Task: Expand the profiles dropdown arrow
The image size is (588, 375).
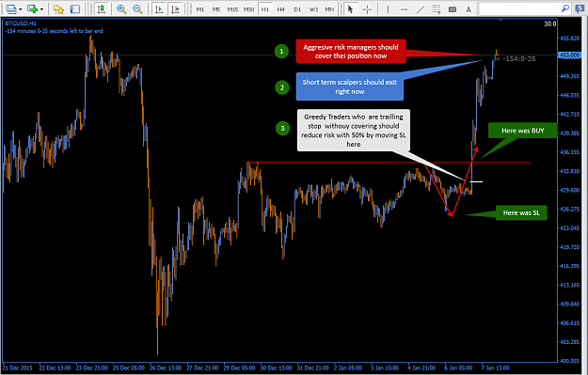Action: coord(21,9)
